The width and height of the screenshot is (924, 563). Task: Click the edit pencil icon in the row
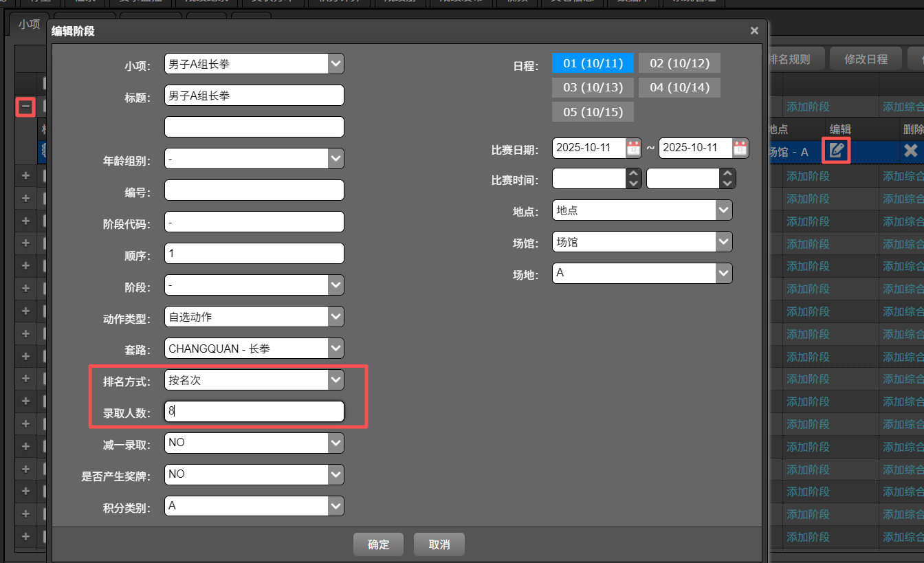tap(836, 151)
